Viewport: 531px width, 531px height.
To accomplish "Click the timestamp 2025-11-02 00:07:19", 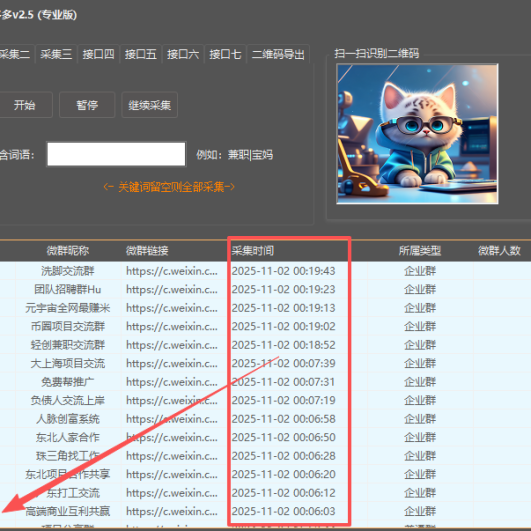I will click(283, 400).
